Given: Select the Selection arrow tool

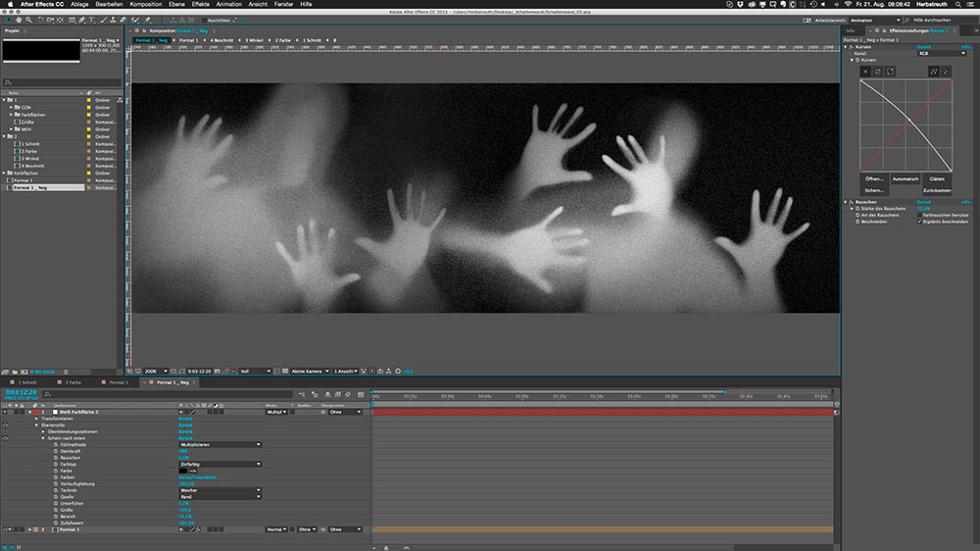Looking at the screenshot, I should 9,20.
